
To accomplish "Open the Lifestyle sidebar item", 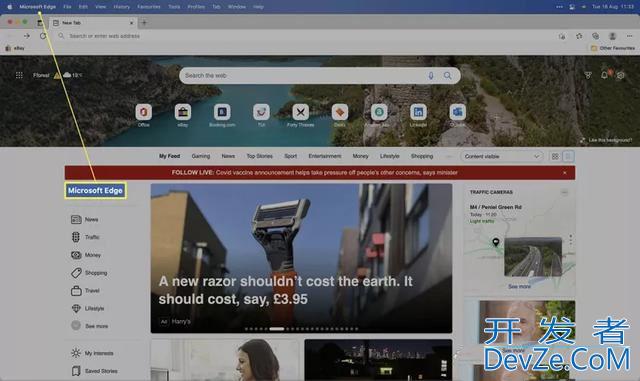I will click(x=87, y=308).
